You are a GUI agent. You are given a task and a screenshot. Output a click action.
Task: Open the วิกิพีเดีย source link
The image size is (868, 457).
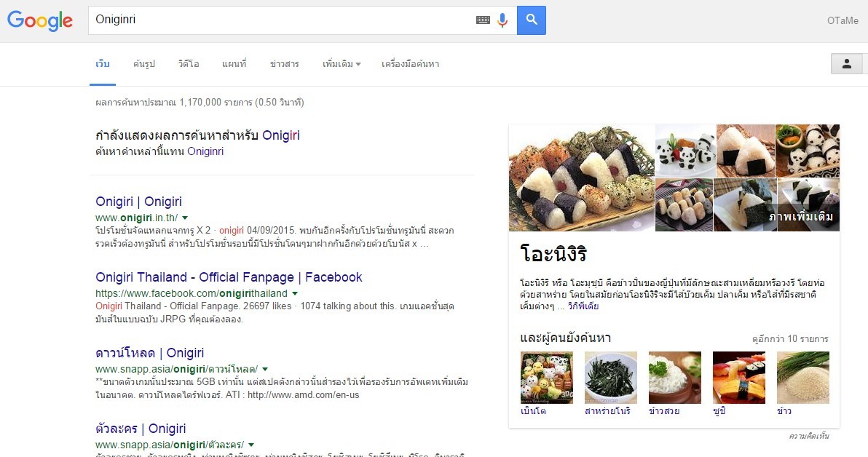[583, 306]
